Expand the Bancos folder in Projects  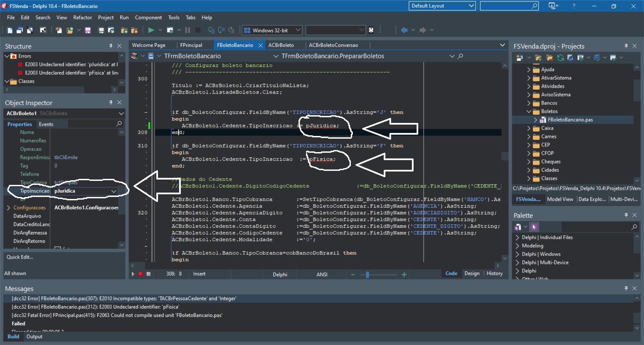[529, 103]
